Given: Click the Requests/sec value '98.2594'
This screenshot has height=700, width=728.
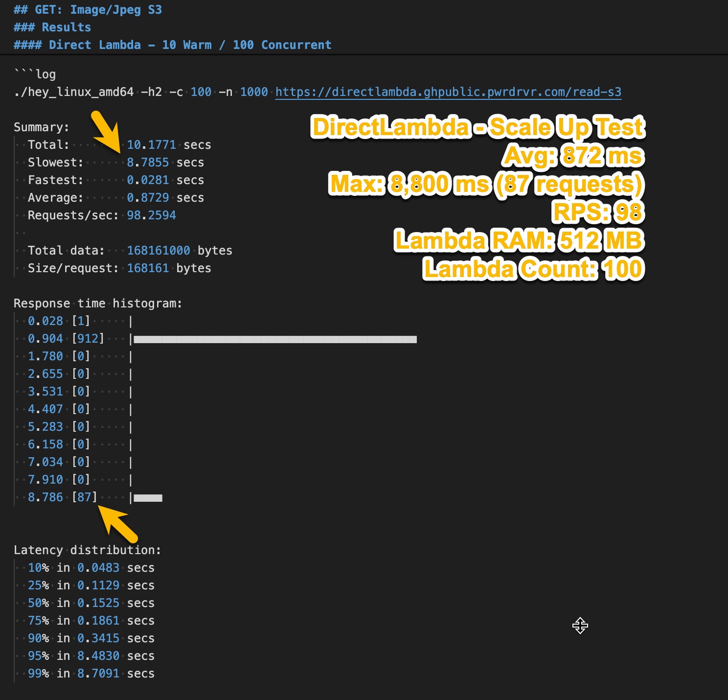Looking at the screenshot, I should tap(152, 215).
